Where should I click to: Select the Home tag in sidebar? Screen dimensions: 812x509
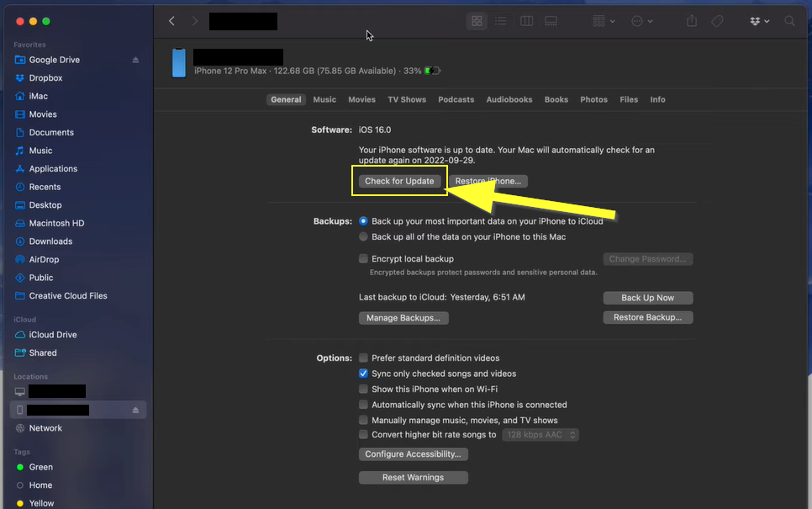[40, 485]
